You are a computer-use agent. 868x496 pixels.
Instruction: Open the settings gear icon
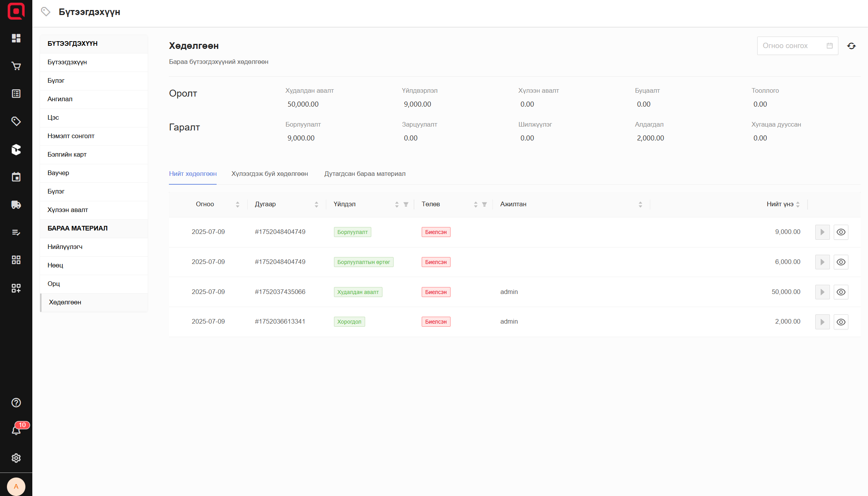[x=16, y=458]
